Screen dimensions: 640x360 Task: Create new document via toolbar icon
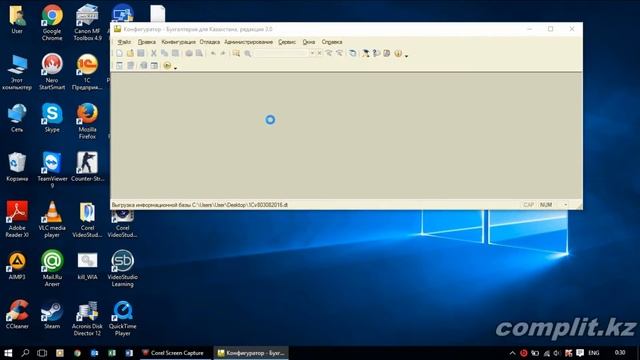pos(119,53)
